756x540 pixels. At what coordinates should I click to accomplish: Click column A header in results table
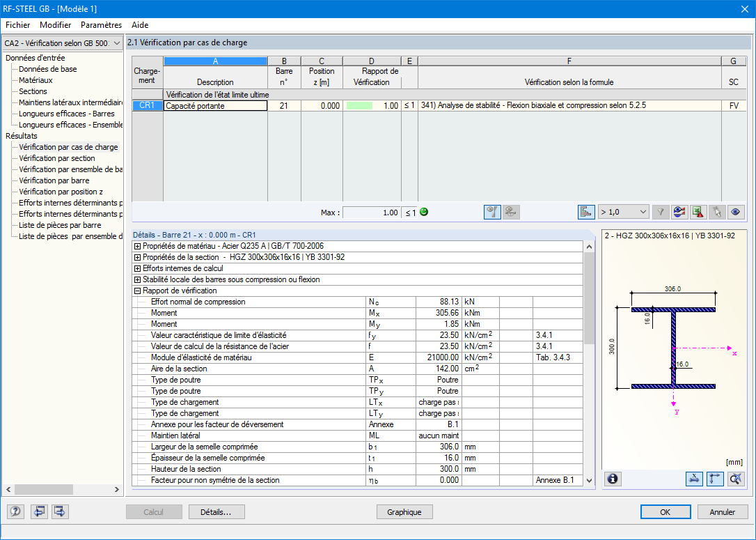point(216,61)
